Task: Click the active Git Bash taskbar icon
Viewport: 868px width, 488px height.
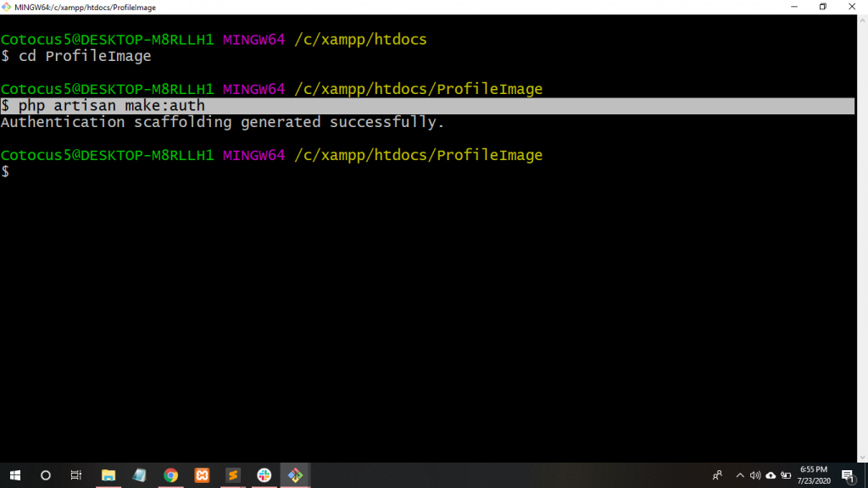Action: [x=295, y=475]
